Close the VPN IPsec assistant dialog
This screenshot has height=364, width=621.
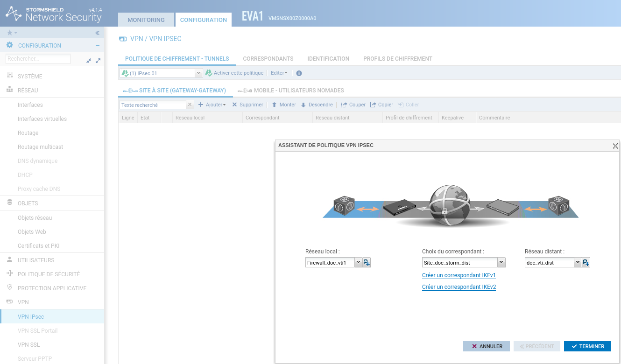[615, 146]
